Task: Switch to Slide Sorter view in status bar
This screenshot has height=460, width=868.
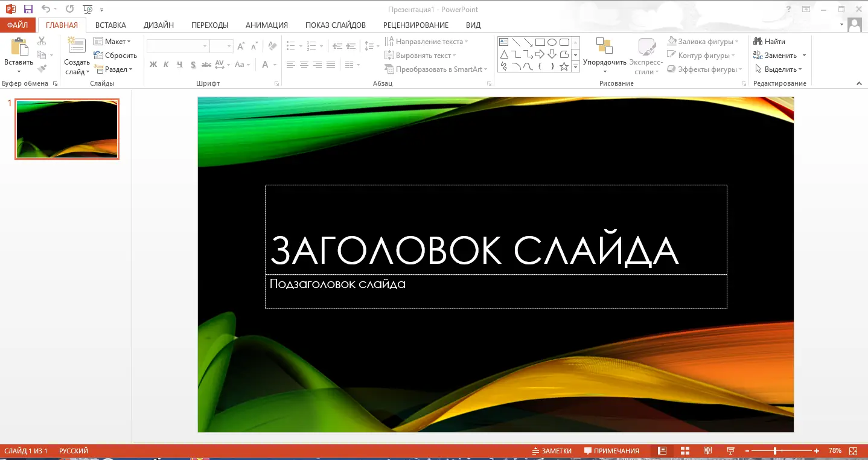Action: pyautogui.click(x=685, y=451)
